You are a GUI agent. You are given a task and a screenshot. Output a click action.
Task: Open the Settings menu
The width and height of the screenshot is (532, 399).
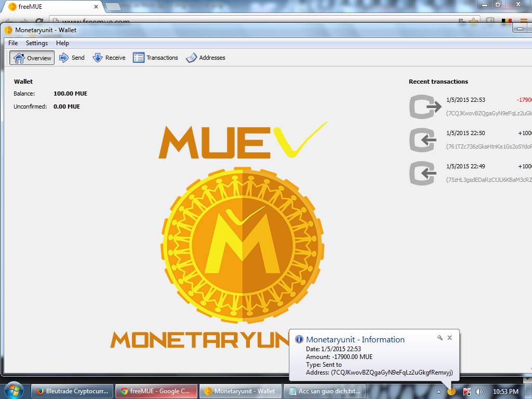pyautogui.click(x=37, y=43)
